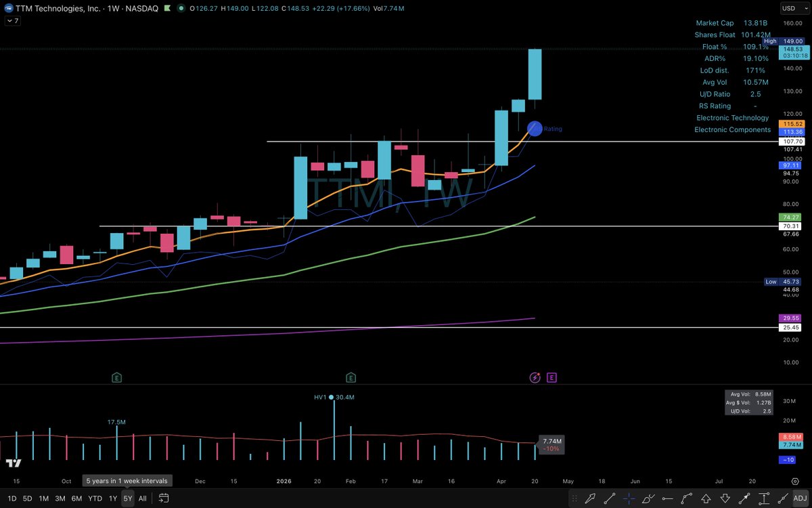Image resolution: width=812 pixels, height=508 pixels.
Task: Select the arrow down marker tool
Action: 725,499
